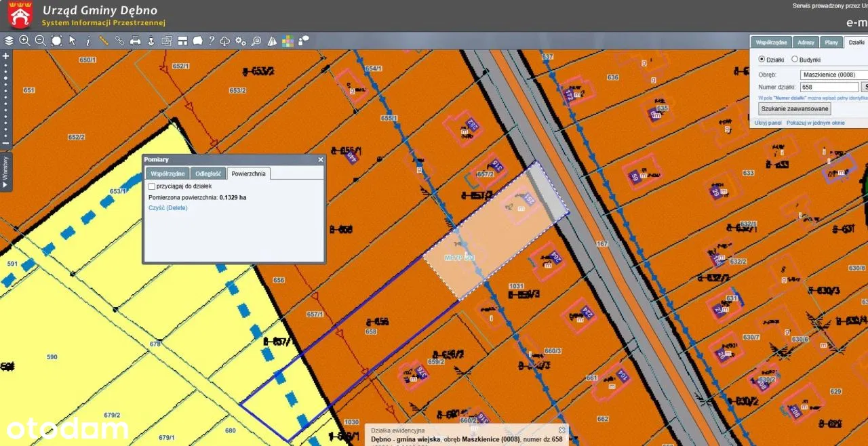This screenshot has width=868, height=446.
Task: Select the info 'i' identify tool
Action: coord(88,41)
